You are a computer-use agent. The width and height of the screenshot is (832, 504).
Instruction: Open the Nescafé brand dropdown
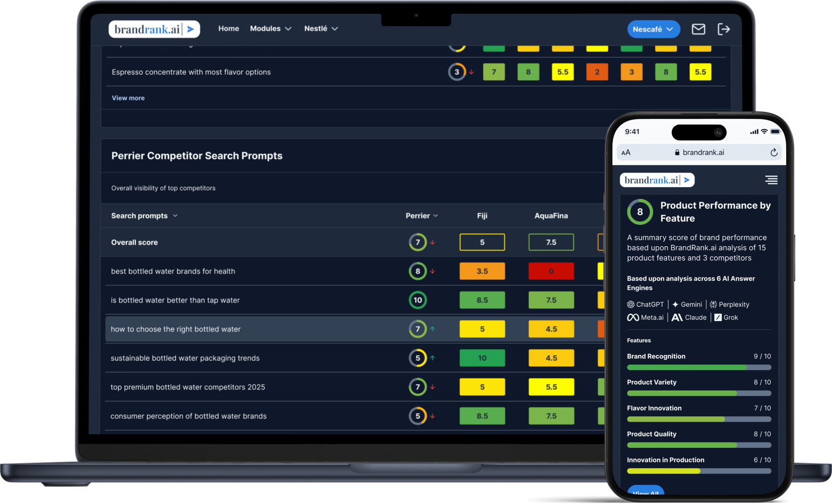(654, 29)
